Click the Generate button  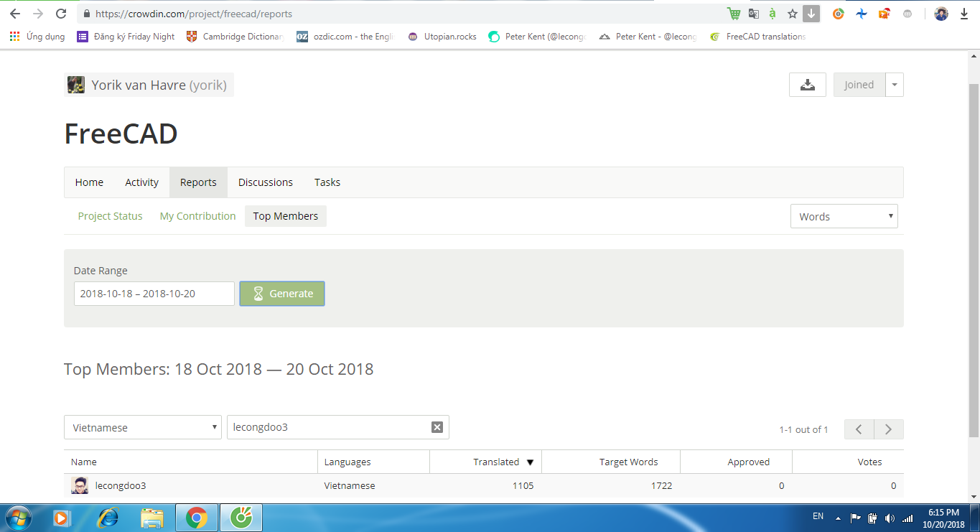coord(282,294)
